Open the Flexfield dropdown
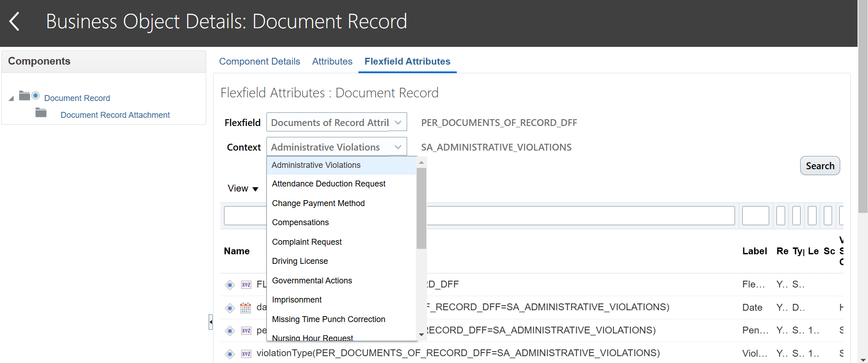 pyautogui.click(x=398, y=122)
